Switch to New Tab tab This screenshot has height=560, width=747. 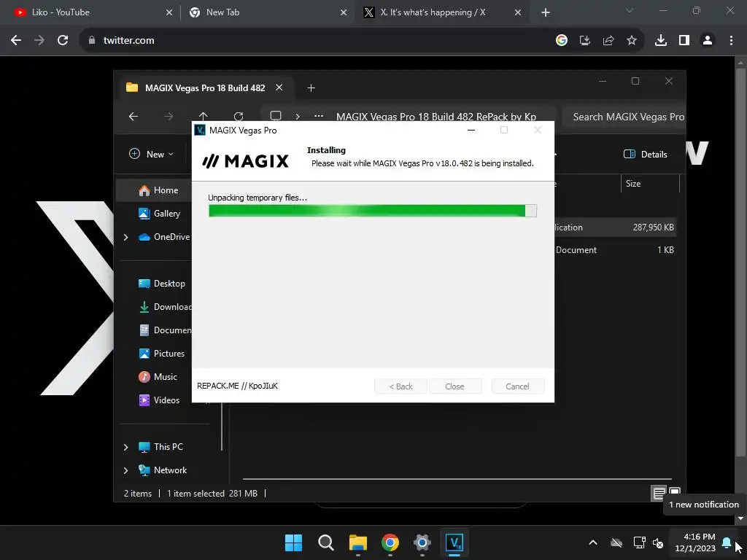coord(267,12)
